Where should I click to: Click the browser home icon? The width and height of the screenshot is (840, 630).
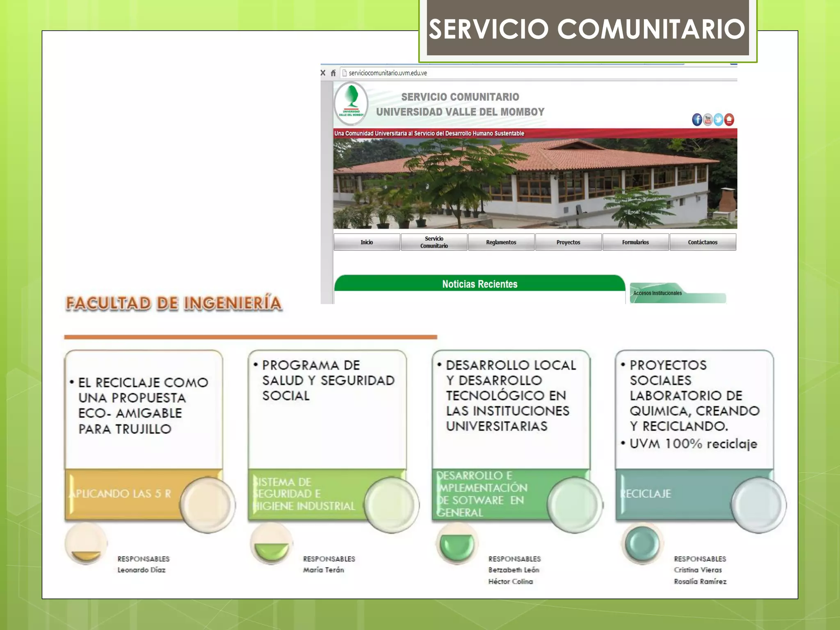coord(333,73)
